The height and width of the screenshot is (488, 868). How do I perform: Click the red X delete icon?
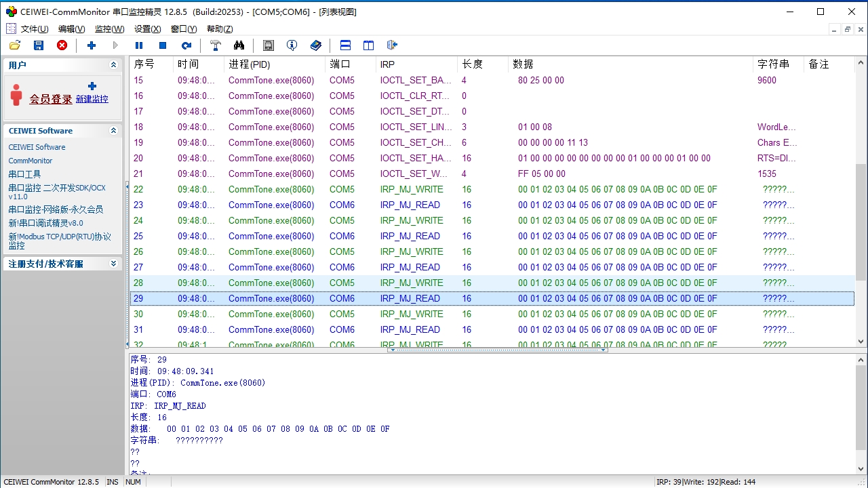62,45
